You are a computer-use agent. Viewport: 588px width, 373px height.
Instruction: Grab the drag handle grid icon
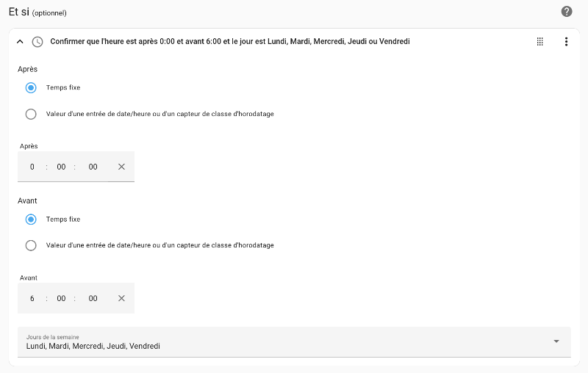coord(539,42)
